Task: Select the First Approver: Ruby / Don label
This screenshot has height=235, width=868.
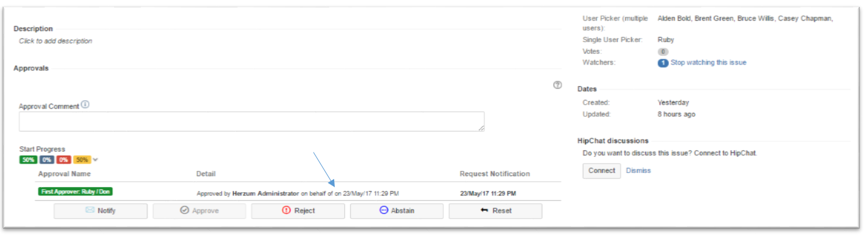Action: tap(75, 192)
